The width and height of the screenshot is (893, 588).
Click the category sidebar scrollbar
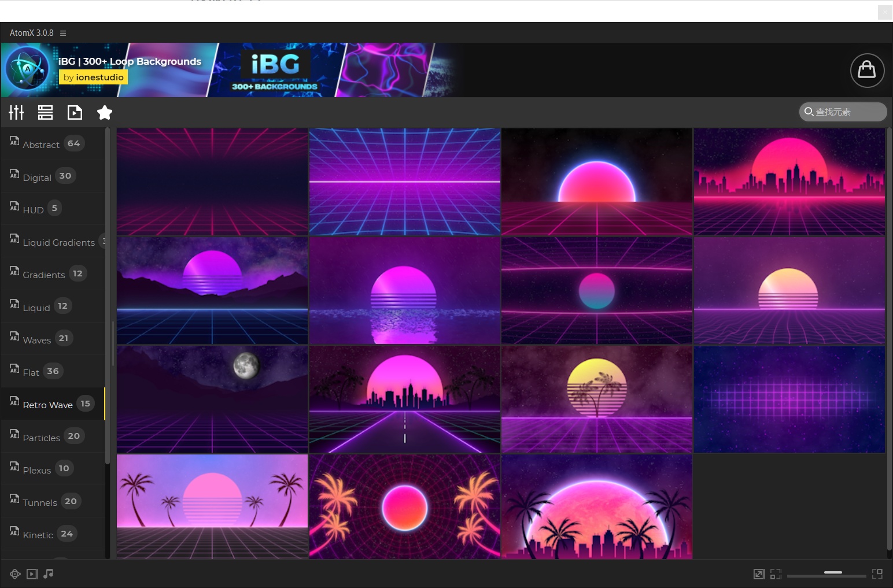tap(108, 296)
